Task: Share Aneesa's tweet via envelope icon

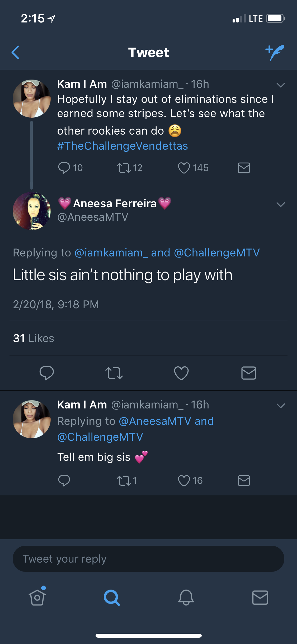Action: pyautogui.click(x=249, y=373)
